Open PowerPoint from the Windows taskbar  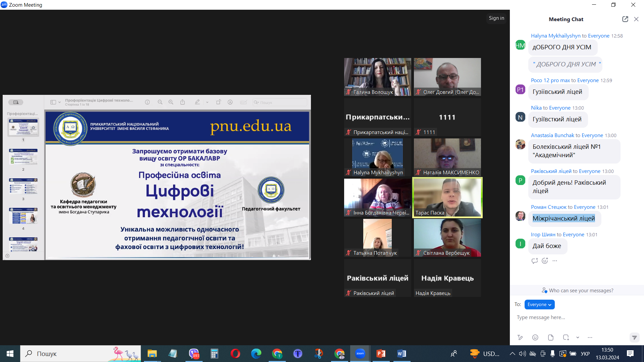[x=381, y=354]
